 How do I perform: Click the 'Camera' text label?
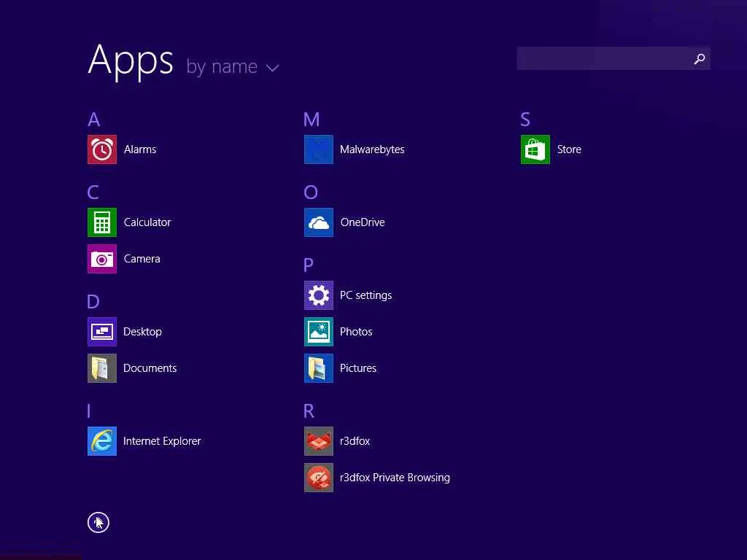(142, 259)
